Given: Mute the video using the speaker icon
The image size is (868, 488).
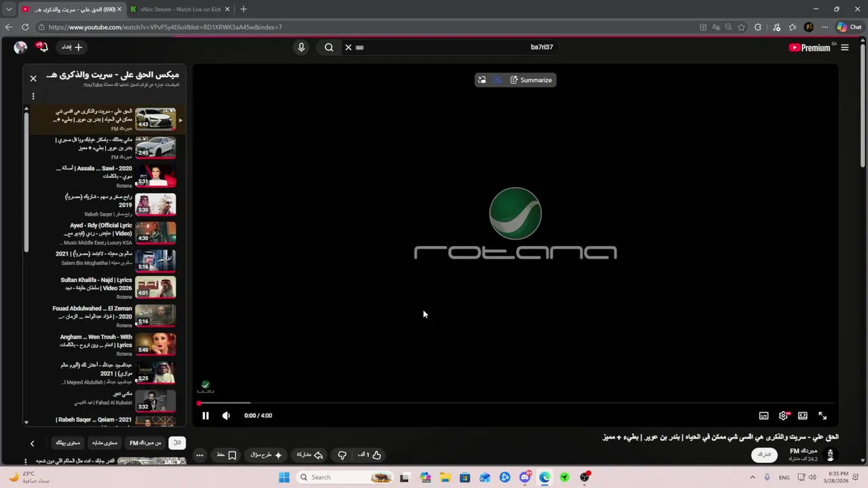Looking at the screenshot, I should pyautogui.click(x=226, y=415).
